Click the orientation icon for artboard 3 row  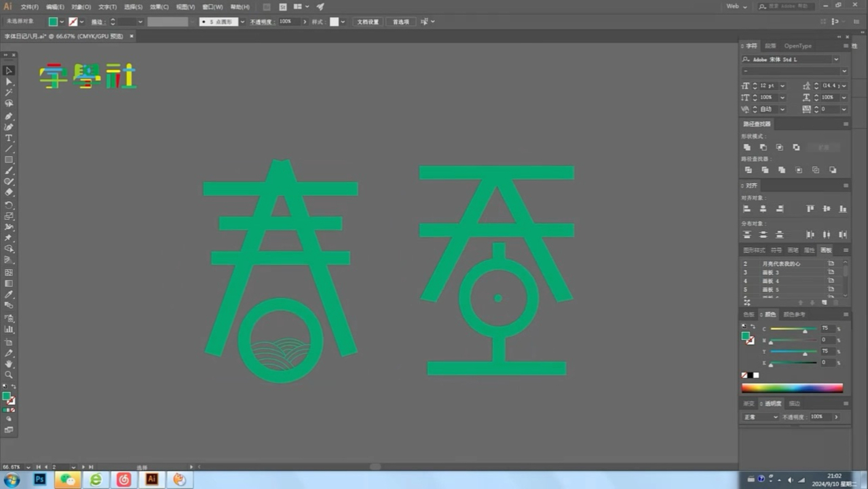click(x=831, y=272)
